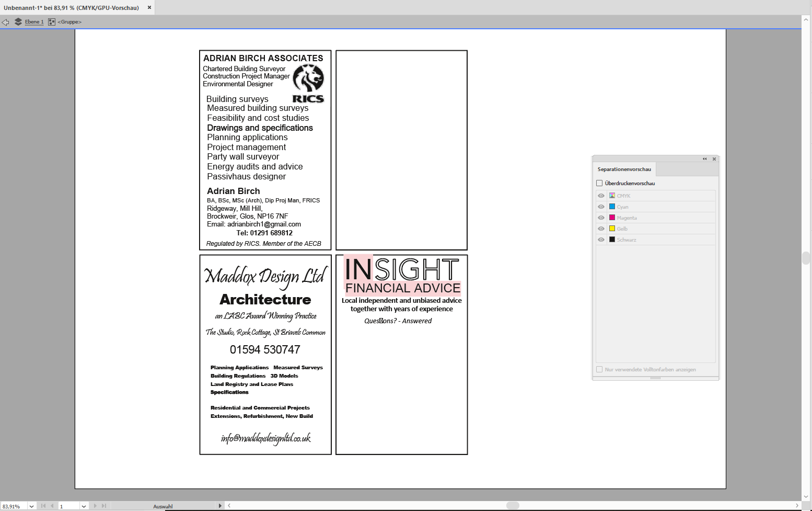
Task: Click the Party wall surveyor line
Action: [x=243, y=157]
